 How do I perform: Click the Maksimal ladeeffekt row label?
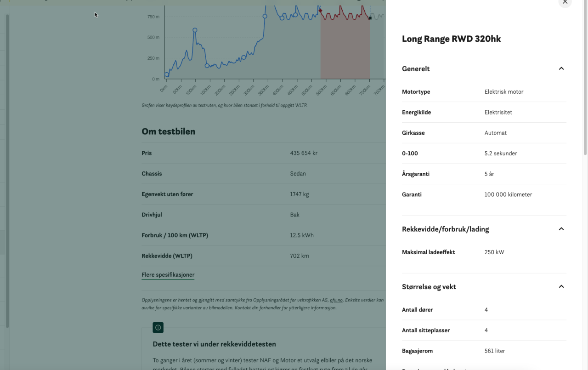point(428,252)
